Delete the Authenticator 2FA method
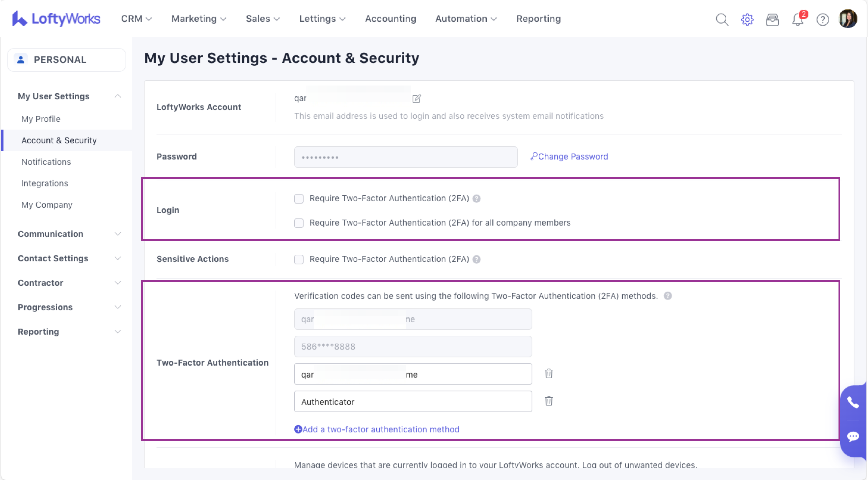868x480 pixels. [x=549, y=401]
